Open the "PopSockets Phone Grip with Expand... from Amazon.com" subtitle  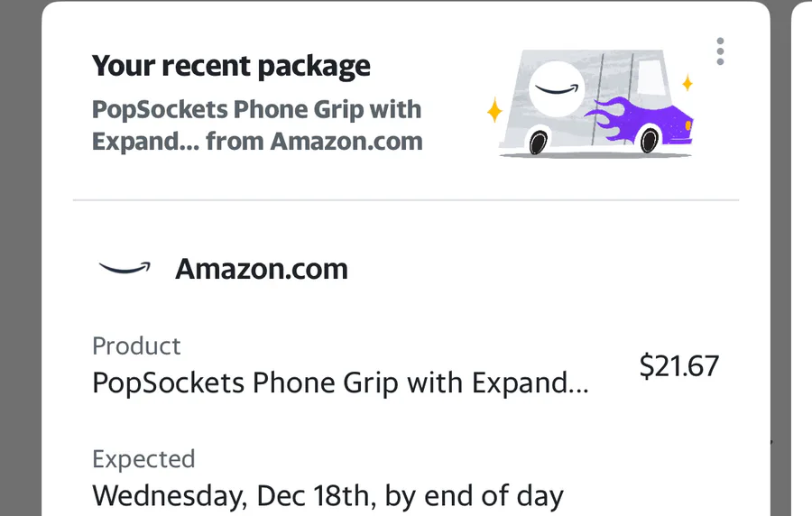pyautogui.click(x=257, y=125)
